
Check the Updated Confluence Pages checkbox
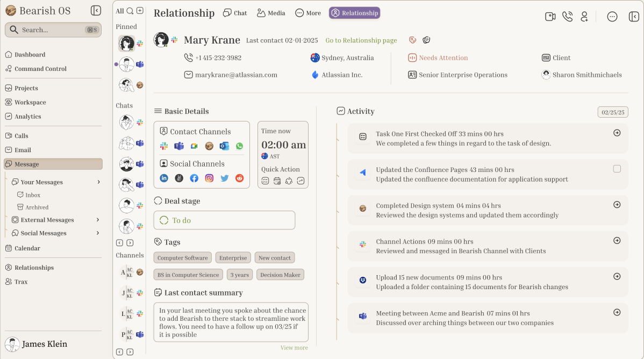pos(617,169)
